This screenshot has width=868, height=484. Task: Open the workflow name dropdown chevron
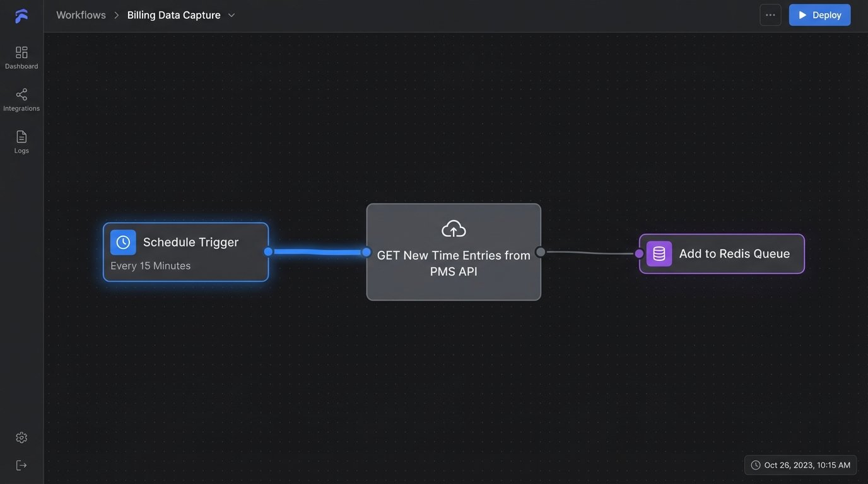231,14
